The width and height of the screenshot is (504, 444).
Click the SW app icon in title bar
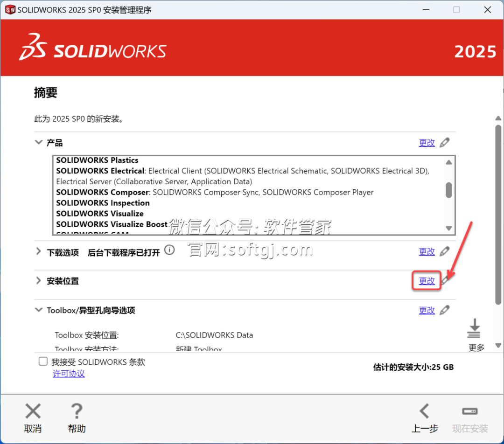[10, 10]
